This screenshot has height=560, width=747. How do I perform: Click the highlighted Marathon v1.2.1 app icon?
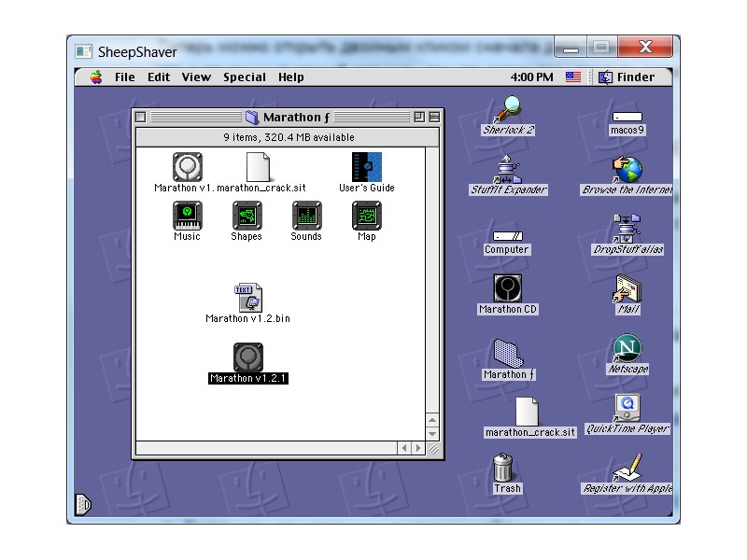(x=247, y=357)
